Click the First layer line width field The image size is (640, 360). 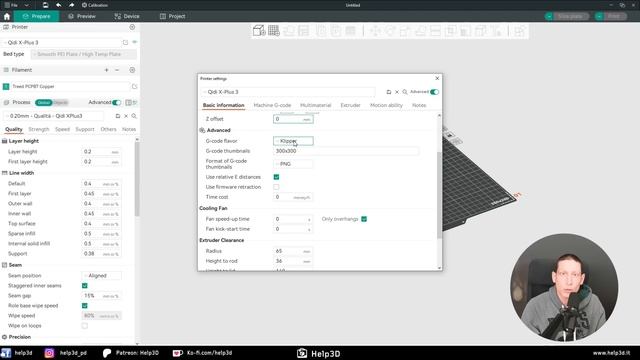coord(101,194)
